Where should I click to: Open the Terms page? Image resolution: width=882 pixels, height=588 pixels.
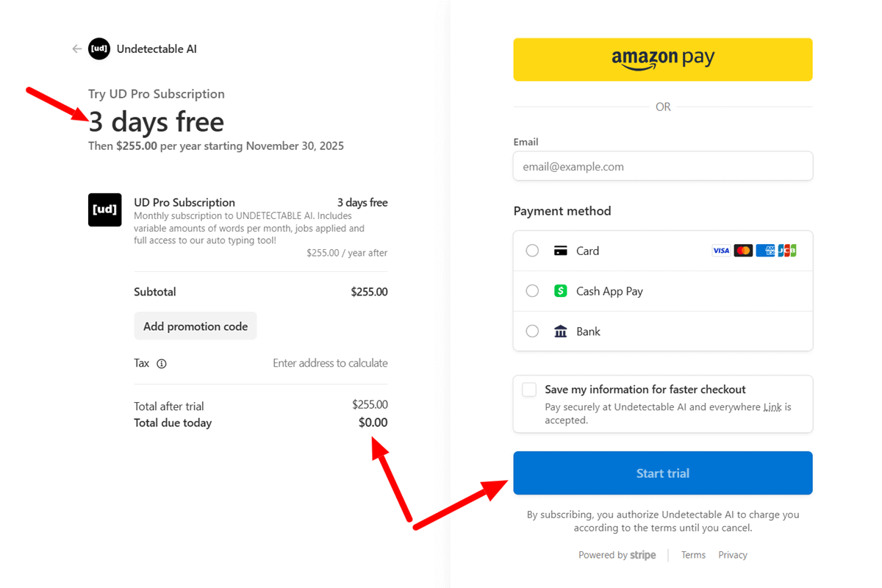[693, 554]
